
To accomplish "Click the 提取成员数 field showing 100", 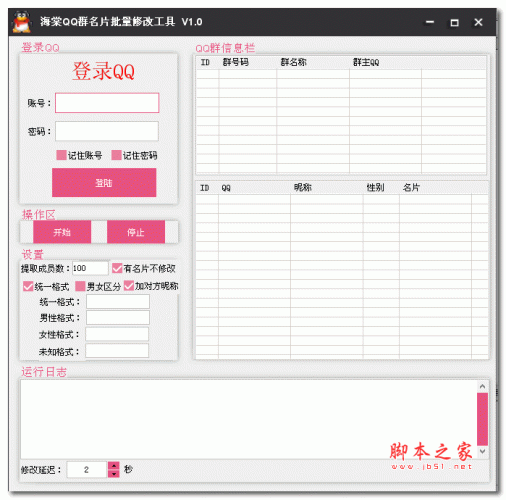I will pos(90,268).
